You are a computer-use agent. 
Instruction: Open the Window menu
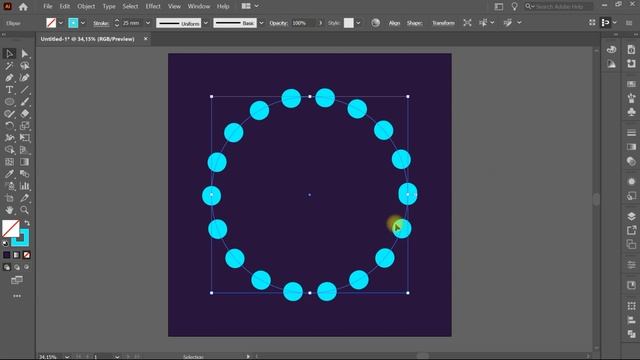199,6
